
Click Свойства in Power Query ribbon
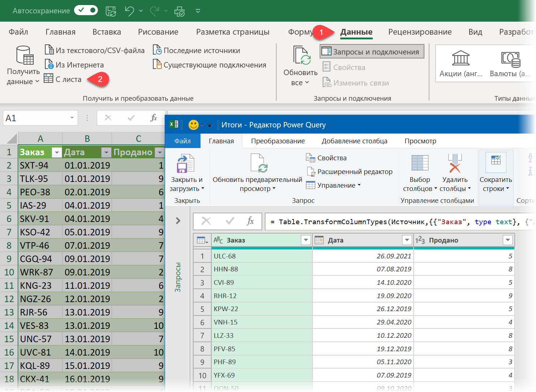coord(327,158)
